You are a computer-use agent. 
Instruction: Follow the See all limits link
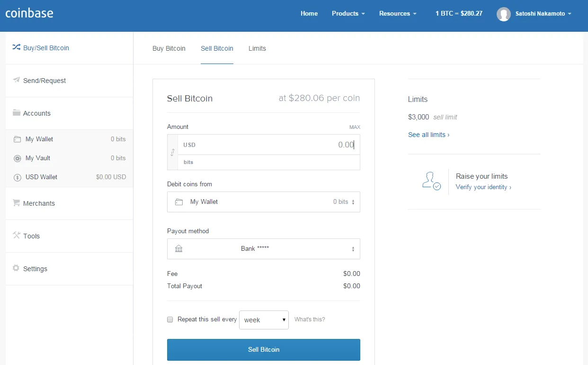pyautogui.click(x=428, y=135)
